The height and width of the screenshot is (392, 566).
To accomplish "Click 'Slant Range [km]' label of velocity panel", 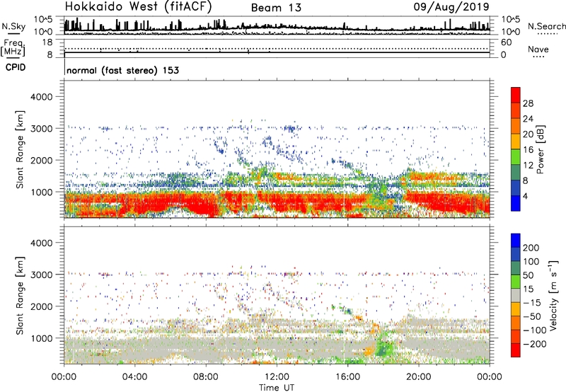I will pos(20,296).
